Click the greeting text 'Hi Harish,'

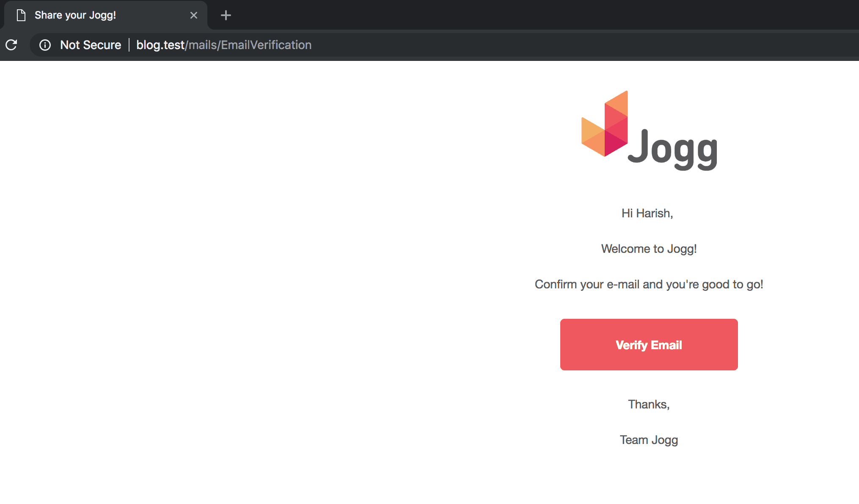point(648,213)
